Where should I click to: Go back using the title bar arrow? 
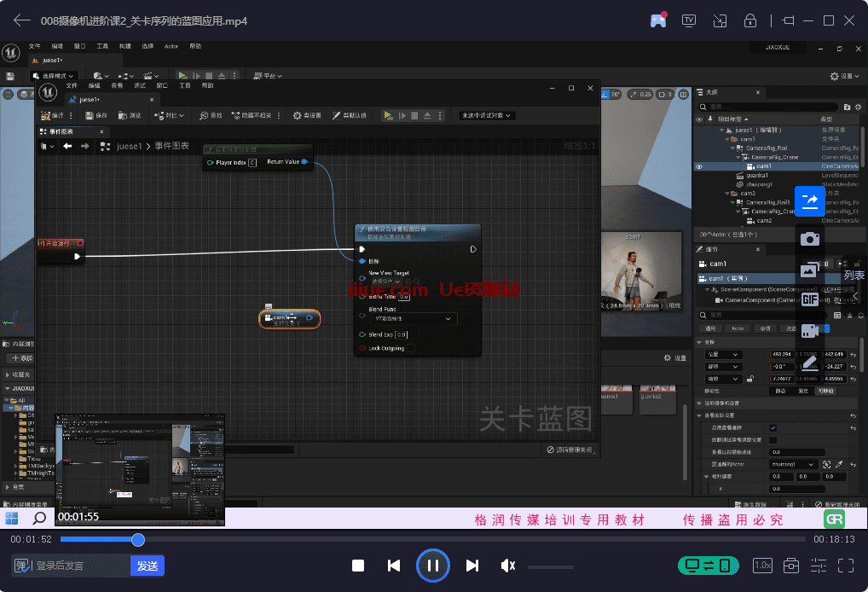22,20
